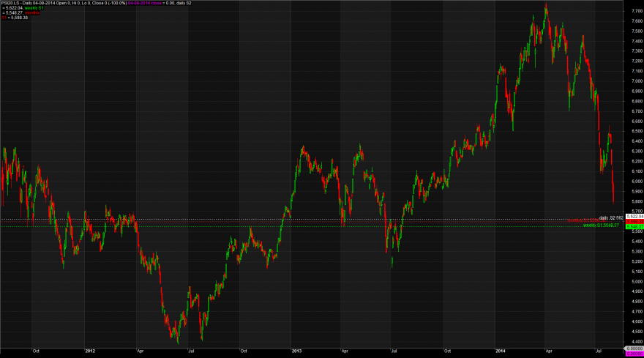Click the 6,300 price axis label
The width and height of the screenshot is (644, 358).
click(x=637, y=152)
